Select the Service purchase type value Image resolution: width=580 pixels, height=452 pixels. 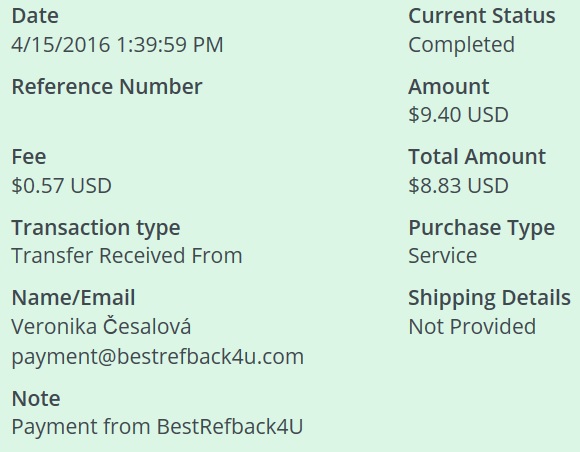(x=443, y=256)
